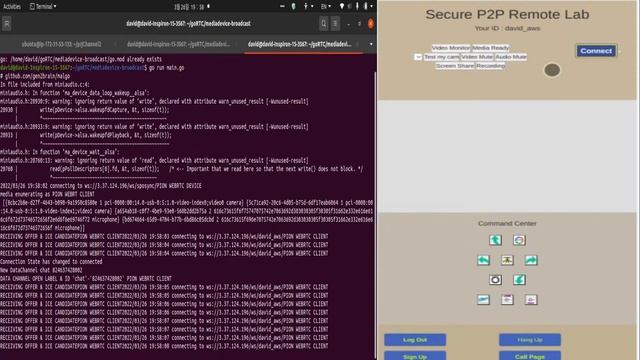
Task: Click the 'media enumerating as PION WEBRTC CLIENT' line
Action: coord(47,194)
